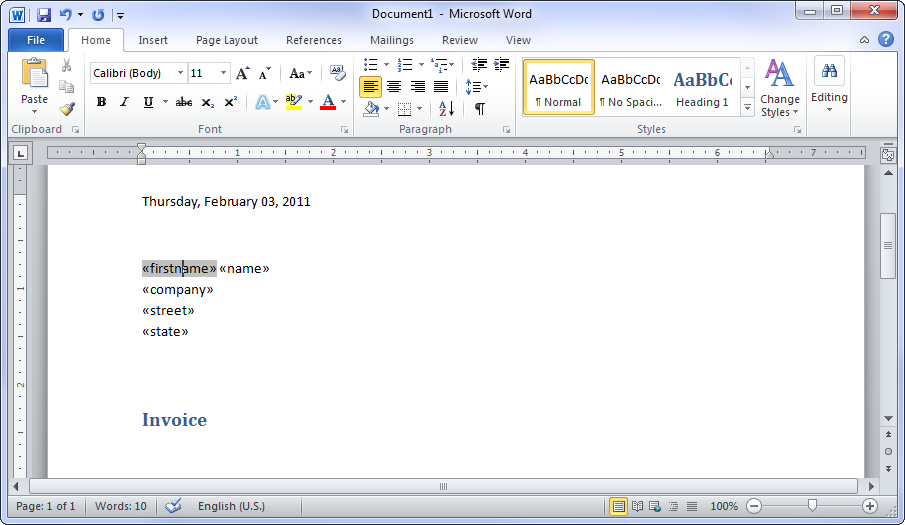Apply strikethrough formatting
The image size is (905, 525).
184,102
